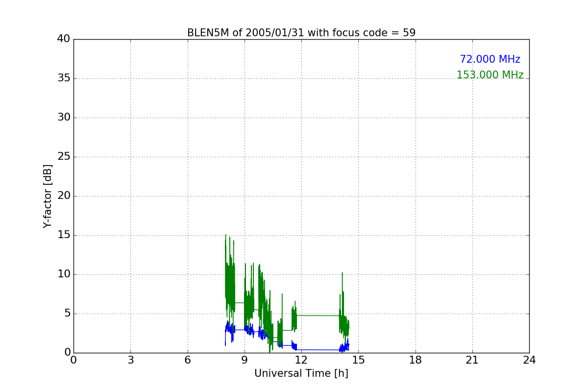This screenshot has height=392, width=588.
Task: Click the x-axis tick label '18'
Action: coord(416,360)
